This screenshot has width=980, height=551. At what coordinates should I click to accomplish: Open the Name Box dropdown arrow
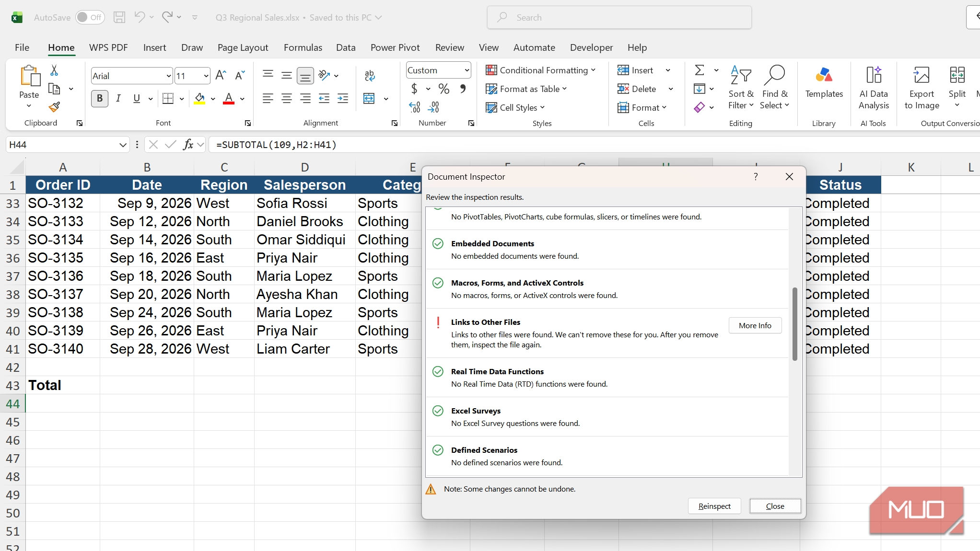pyautogui.click(x=123, y=145)
